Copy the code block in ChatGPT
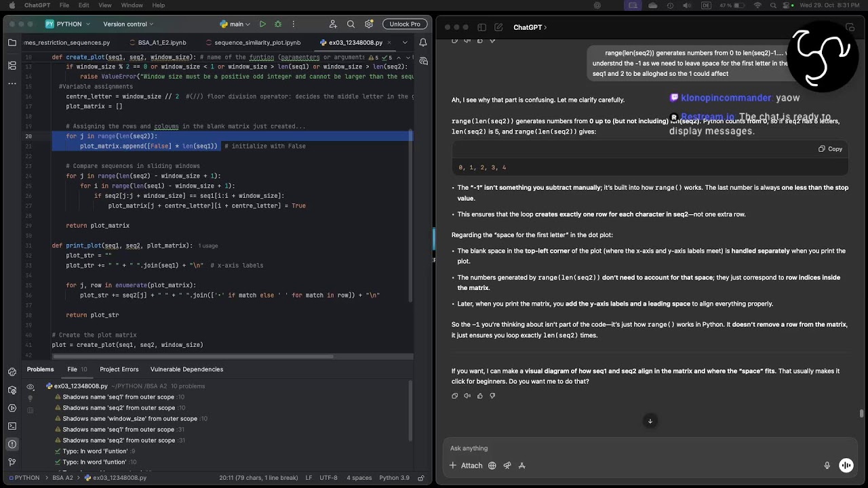The image size is (868, 488). (830, 149)
